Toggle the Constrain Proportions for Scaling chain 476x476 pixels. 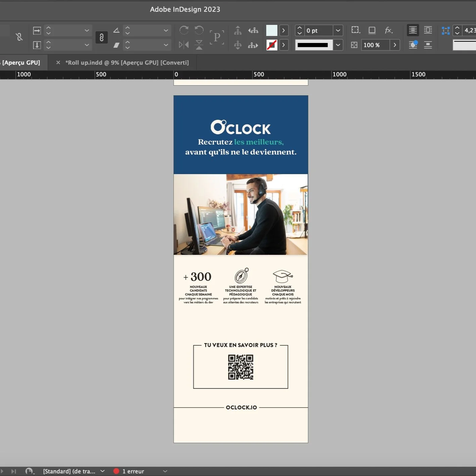101,37
